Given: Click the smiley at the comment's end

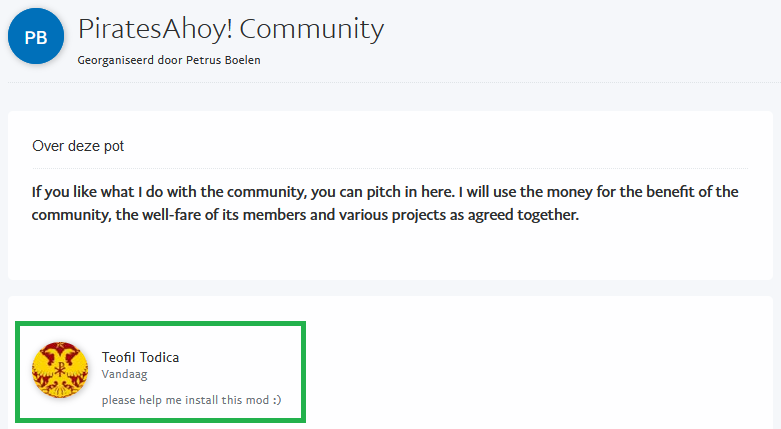Looking at the screenshot, I should [276, 401].
